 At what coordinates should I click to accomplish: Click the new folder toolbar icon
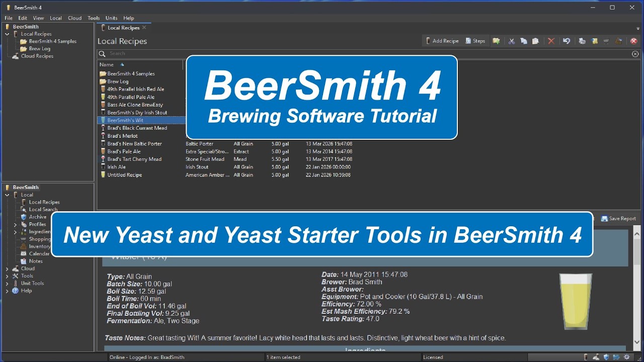point(496,41)
